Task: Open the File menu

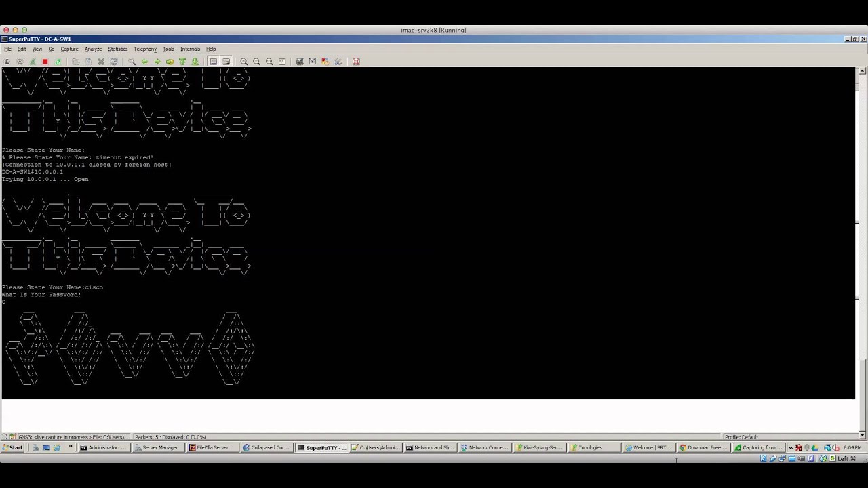Action: tap(8, 49)
